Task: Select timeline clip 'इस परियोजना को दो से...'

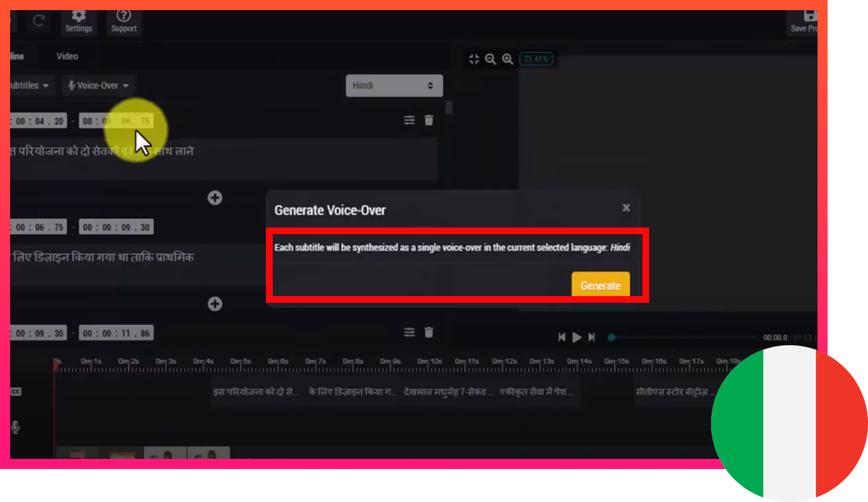Action: (x=255, y=392)
